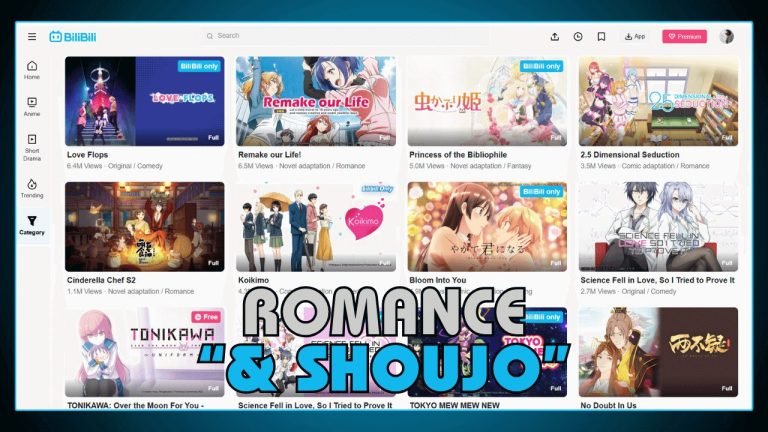
Task: Open the bookmarks icon in header
Action: [x=601, y=36]
